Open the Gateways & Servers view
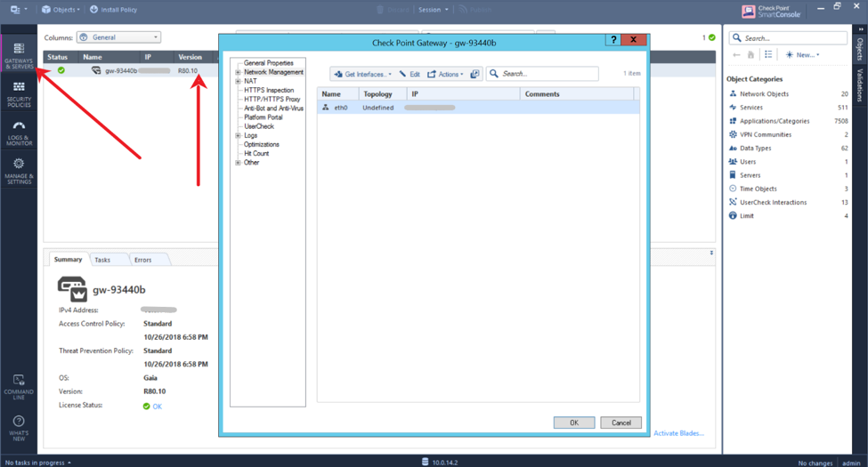868x467 pixels. (19, 55)
